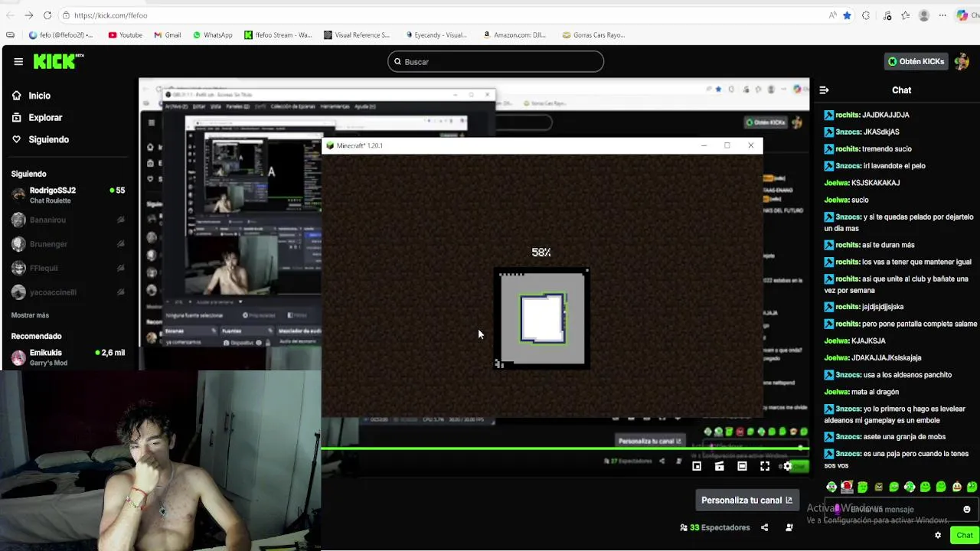
Task: Open the FFlequii channel
Action: pyautogui.click(x=68, y=268)
